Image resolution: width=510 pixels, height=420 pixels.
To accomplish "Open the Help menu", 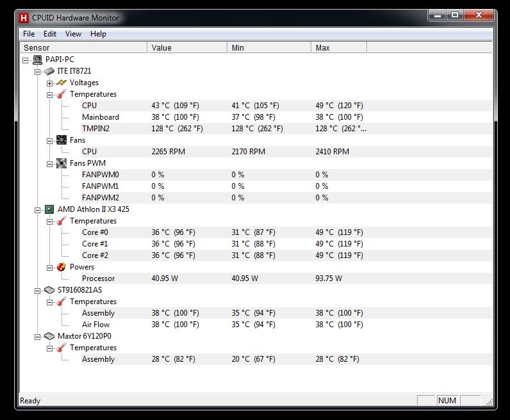I will (x=98, y=34).
